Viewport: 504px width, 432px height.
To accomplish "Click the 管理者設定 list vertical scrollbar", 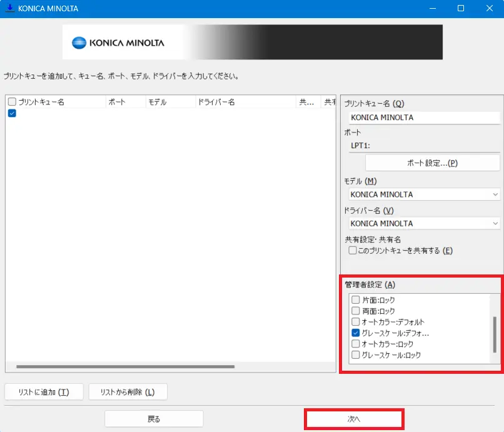I will click(495, 334).
